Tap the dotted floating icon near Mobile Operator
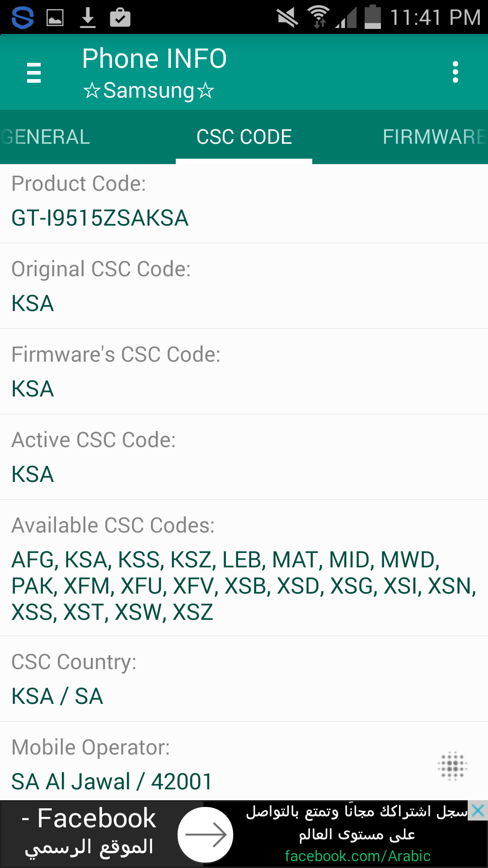This screenshot has height=868, width=488. (452, 766)
